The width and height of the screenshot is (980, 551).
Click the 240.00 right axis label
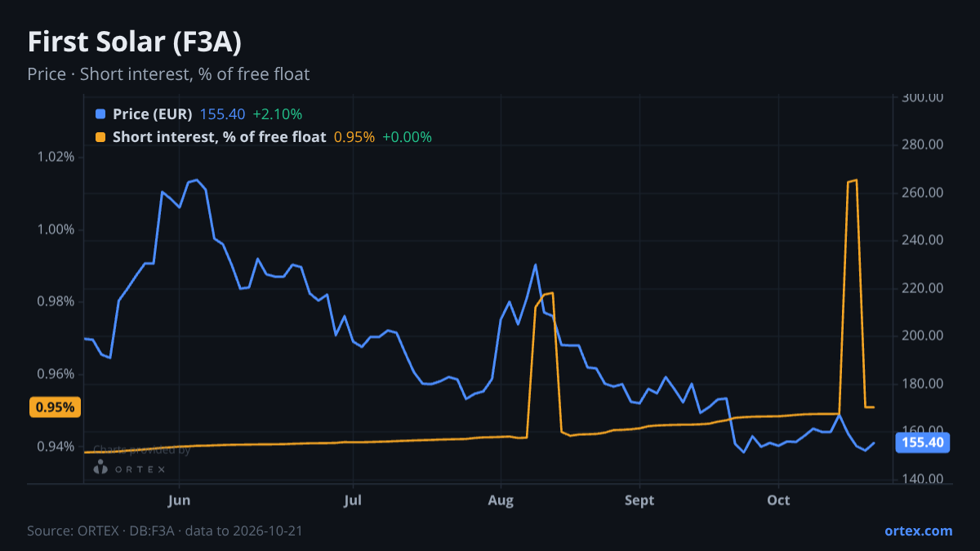tap(924, 241)
